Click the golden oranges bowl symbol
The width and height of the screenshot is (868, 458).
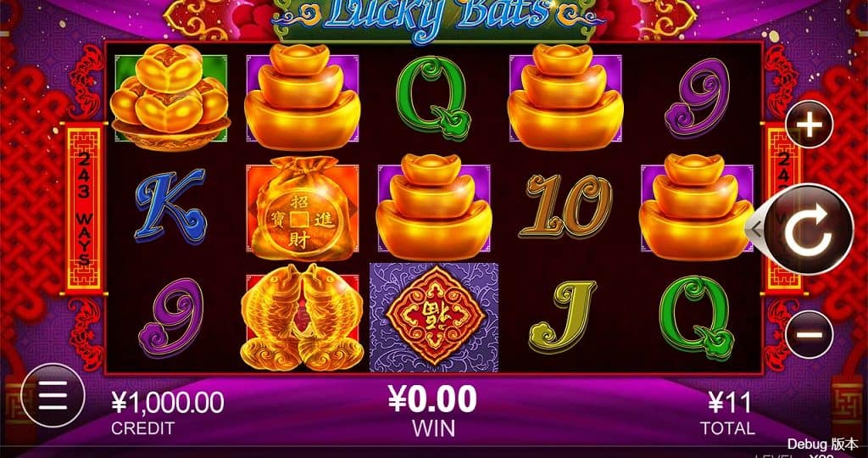tap(170, 98)
